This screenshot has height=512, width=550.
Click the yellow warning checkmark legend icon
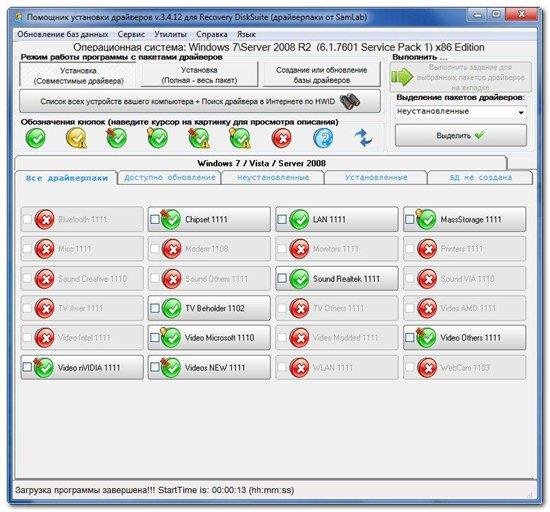tap(76, 138)
